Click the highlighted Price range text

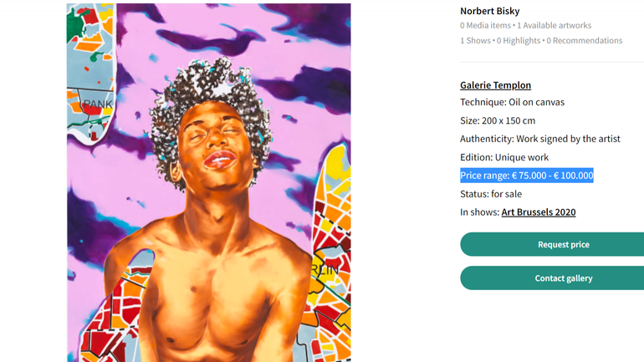pos(526,176)
